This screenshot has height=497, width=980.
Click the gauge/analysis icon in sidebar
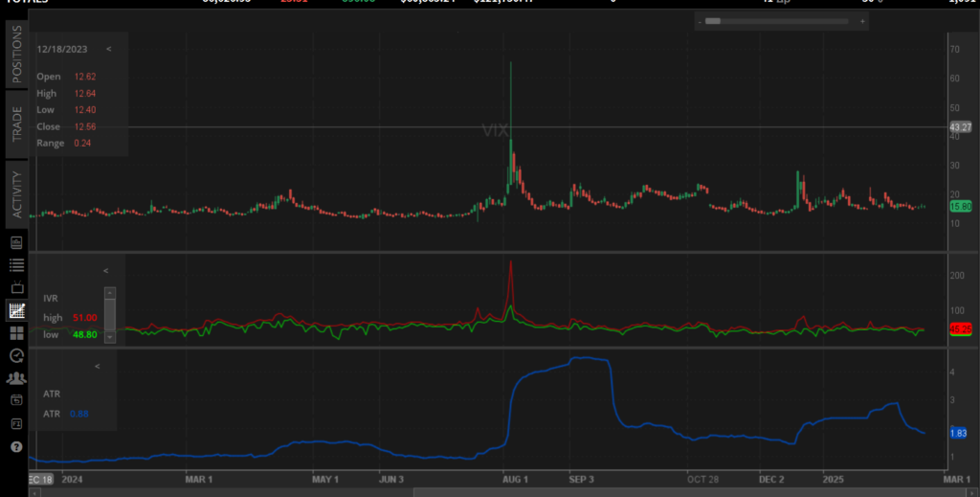coord(16,355)
